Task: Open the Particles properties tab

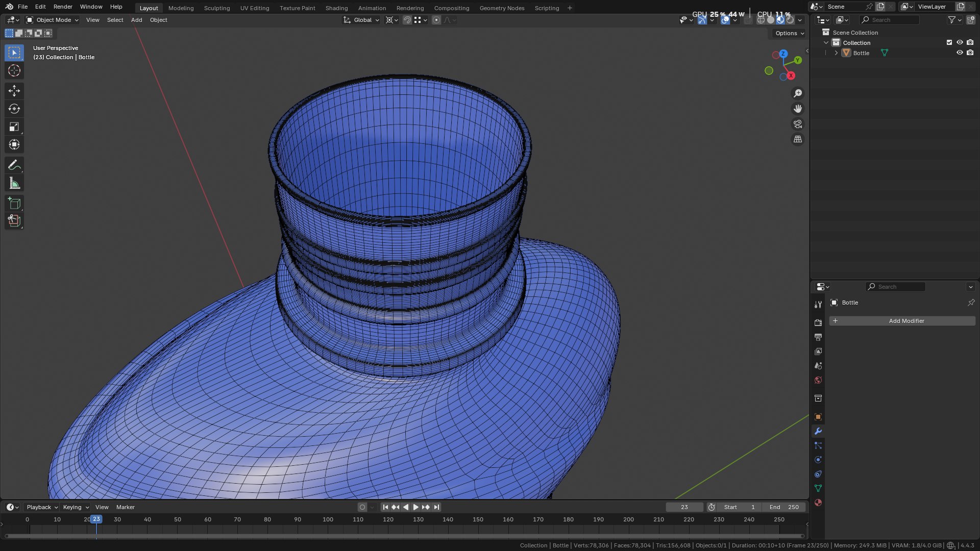Action: (x=818, y=445)
